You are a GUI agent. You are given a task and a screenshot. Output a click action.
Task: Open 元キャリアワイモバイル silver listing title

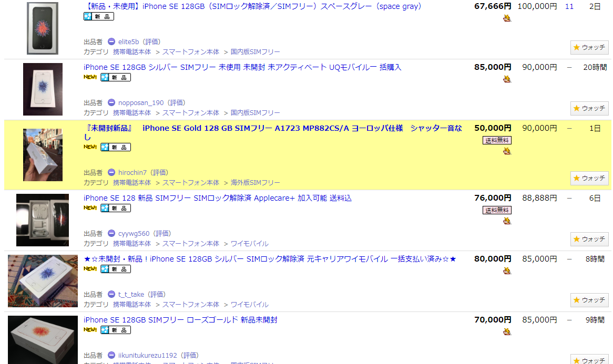[270, 259]
